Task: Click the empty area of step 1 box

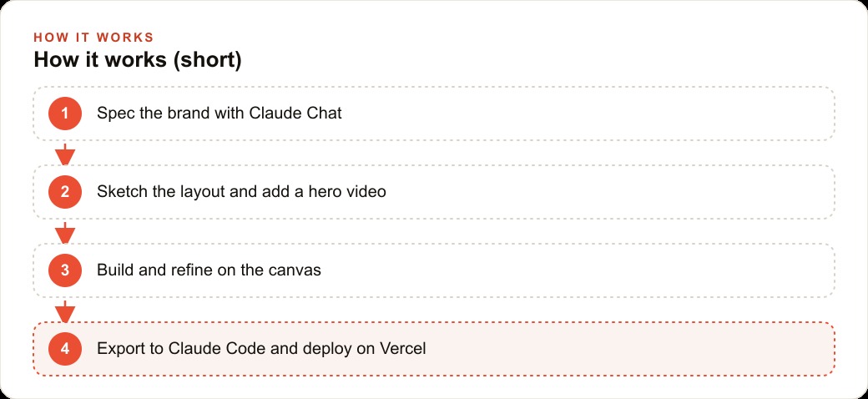Action: [587, 114]
